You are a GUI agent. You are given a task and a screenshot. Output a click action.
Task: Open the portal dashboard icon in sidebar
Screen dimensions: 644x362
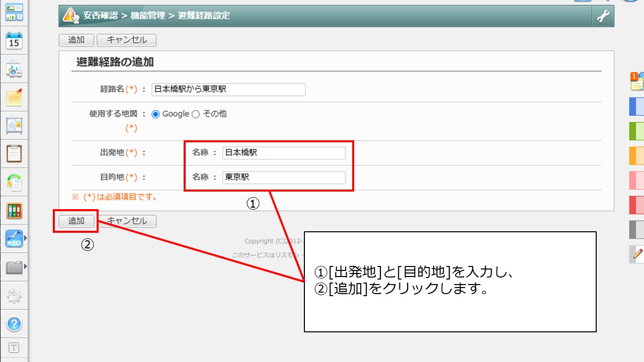(14, 12)
